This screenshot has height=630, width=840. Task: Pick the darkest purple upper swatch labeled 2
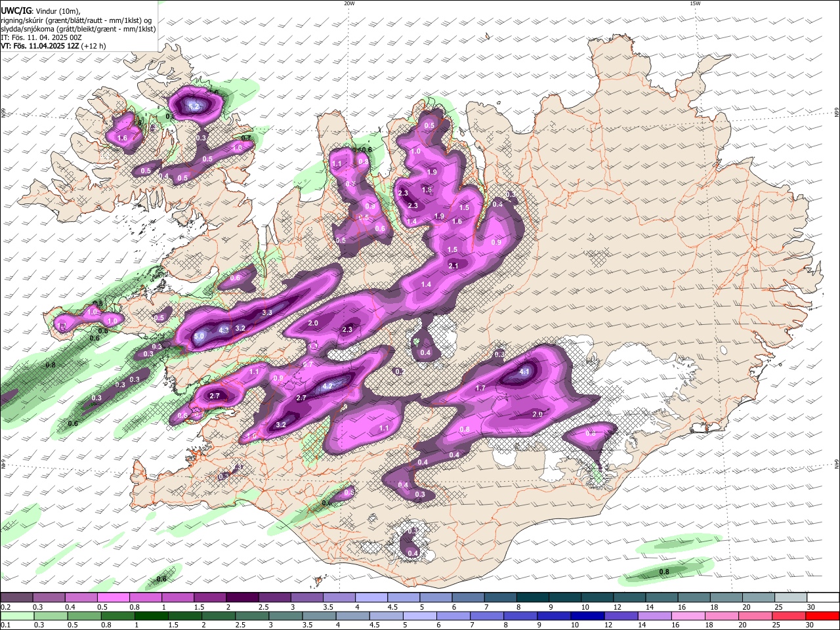coord(241,597)
